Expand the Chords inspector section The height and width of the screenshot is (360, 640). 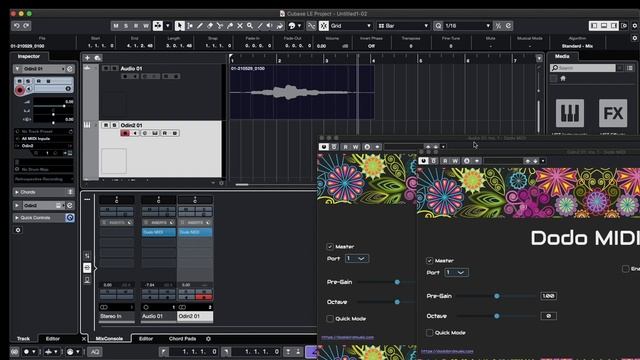pos(17,192)
